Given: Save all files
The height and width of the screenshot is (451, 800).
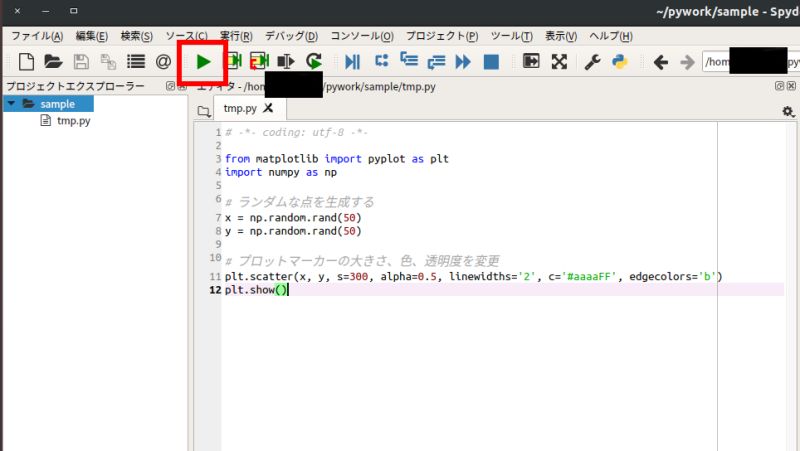Looking at the screenshot, I should pos(108,62).
